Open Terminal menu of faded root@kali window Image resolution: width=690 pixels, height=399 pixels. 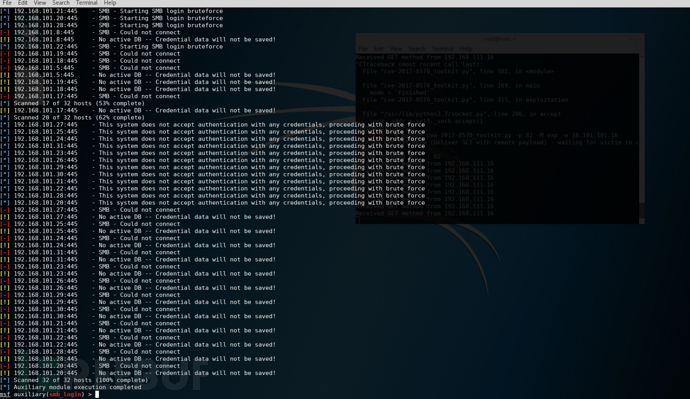443,49
